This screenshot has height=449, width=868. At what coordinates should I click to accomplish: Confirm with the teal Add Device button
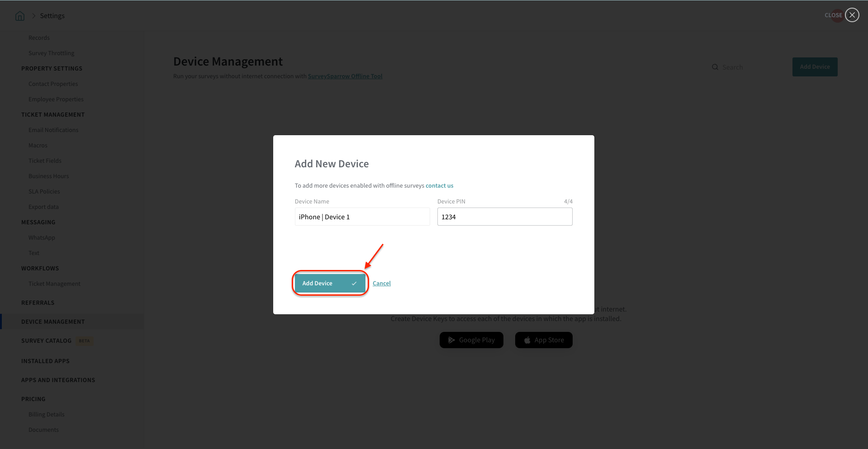(329, 283)
